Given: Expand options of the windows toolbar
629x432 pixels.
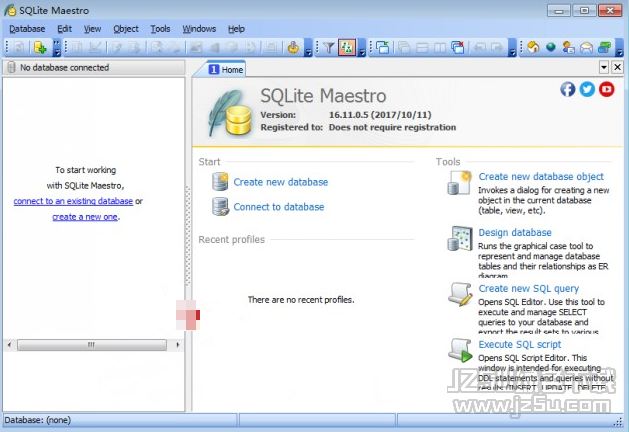Looking at the screenshot, I should (512, 48).
